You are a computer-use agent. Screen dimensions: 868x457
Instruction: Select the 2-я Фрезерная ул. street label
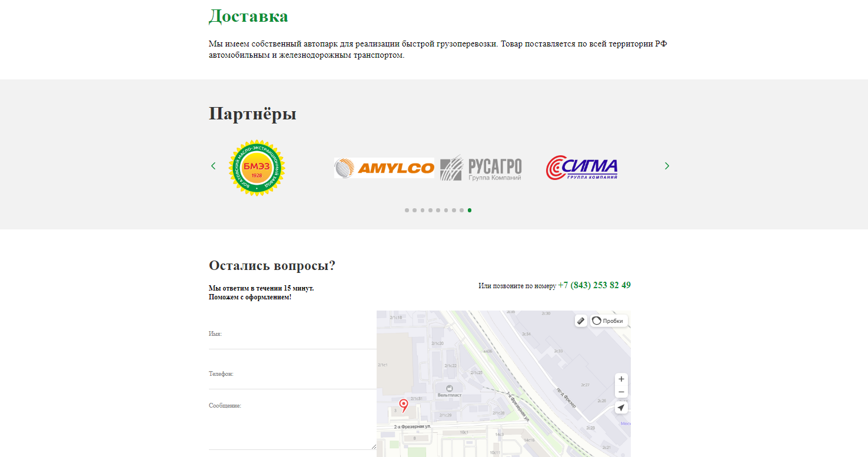[413, 426]
